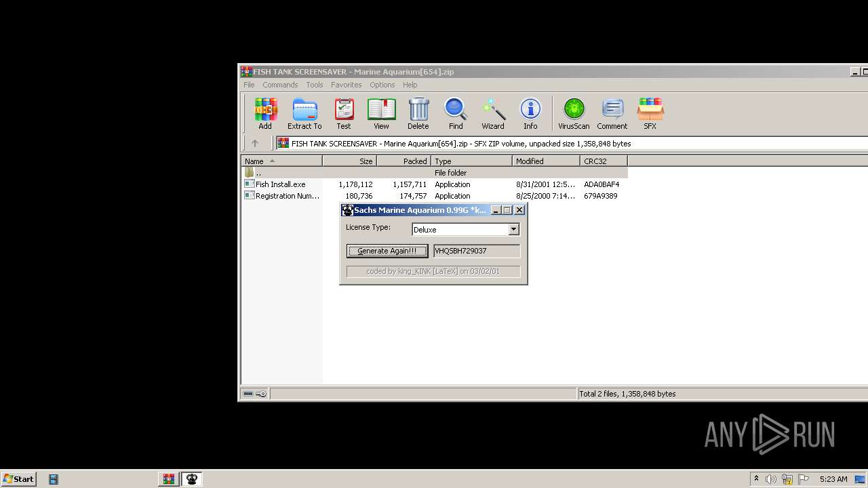This screenshot has height=488, width=868.
Task: Click the tray action center flag icon
Action: (x=804, y=479)
